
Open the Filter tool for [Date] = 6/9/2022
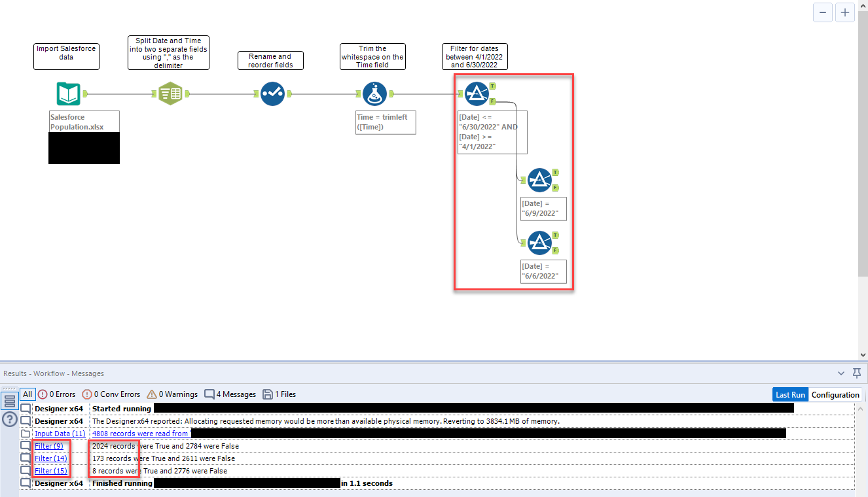(541, 179)
